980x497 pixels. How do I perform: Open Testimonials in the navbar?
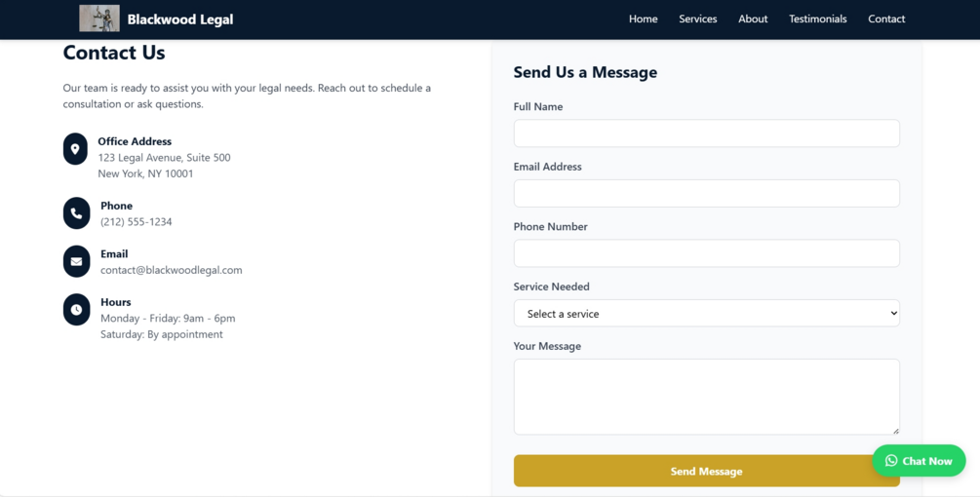817,19
